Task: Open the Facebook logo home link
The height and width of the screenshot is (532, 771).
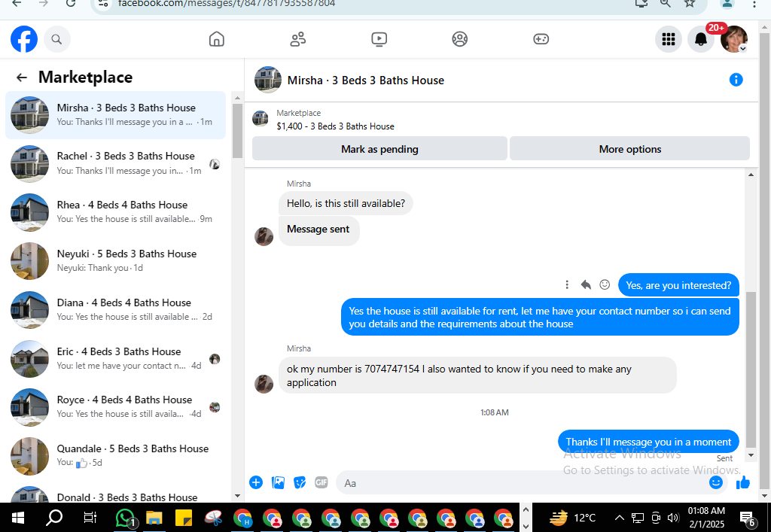Action: pyautogui.click(x=23, y=39)
